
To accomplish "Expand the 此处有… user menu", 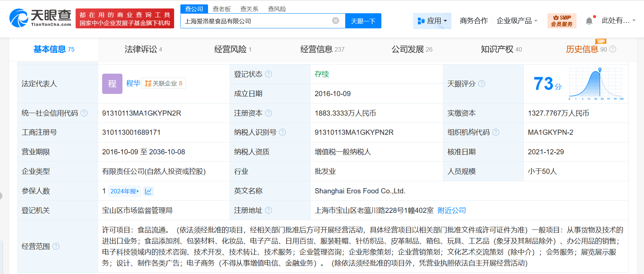I will coord(619,21).
